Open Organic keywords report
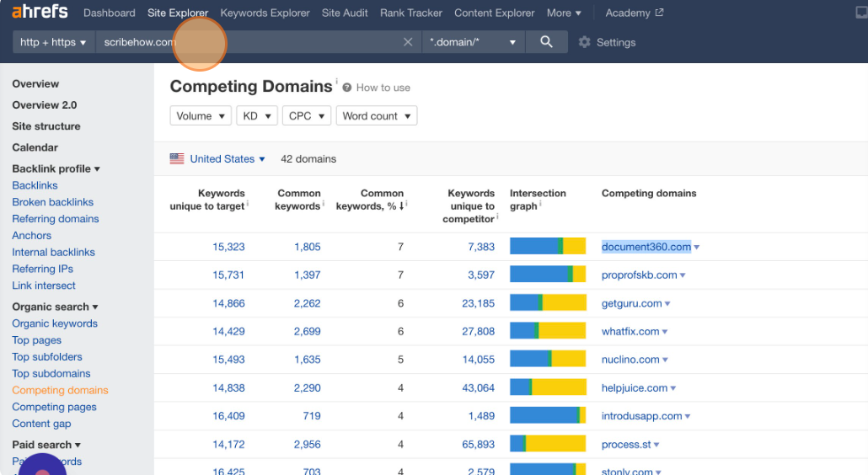The image size is (868, 475). coord(55,323)
